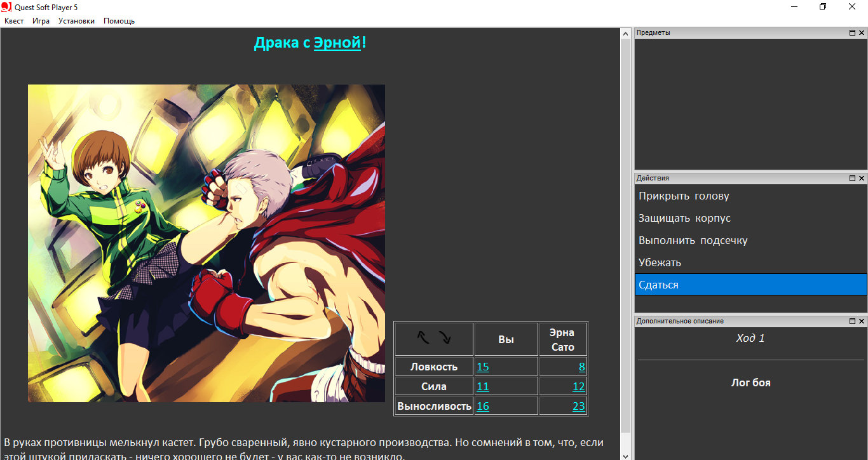Screen dimensions: 868x460
Task: Click your Ловкость value 15 link
Action: click(483, 367)
